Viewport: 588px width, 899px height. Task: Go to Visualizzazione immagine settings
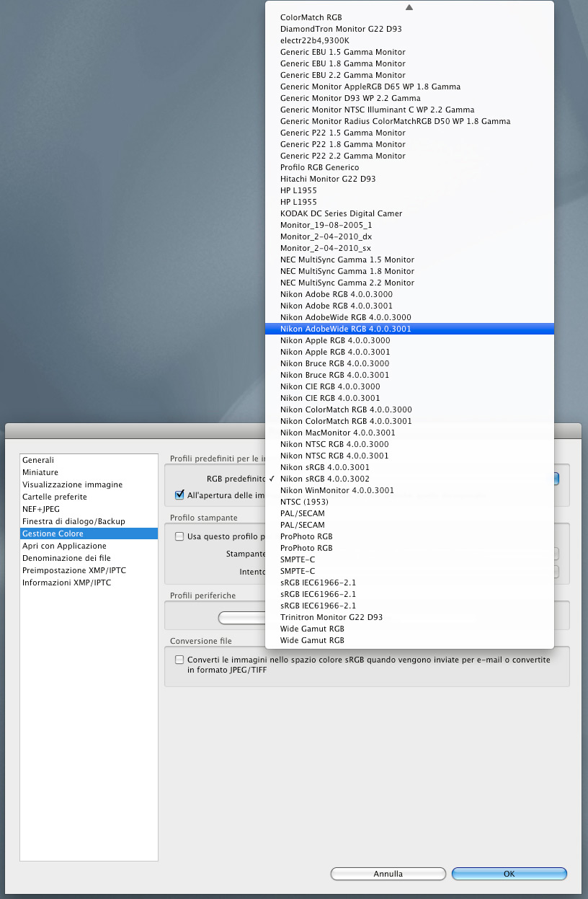89,484
